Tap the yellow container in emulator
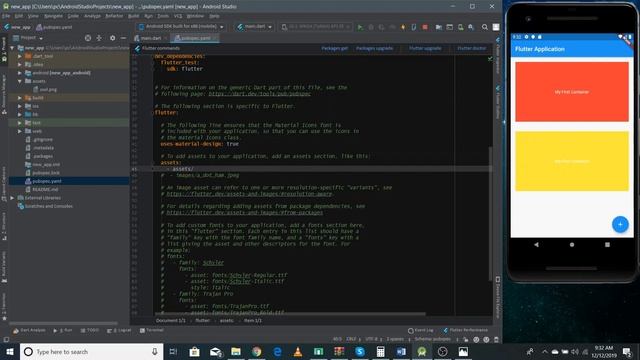The image size is (640, 360). [572, 161]
